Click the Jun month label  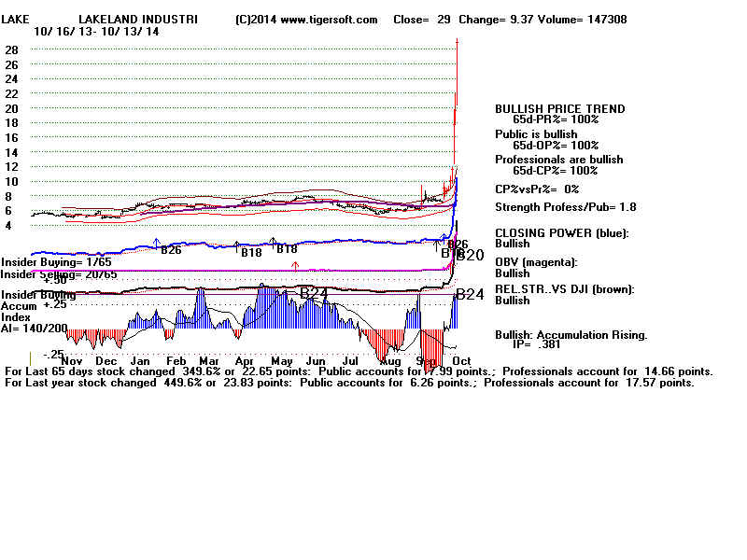316,361
